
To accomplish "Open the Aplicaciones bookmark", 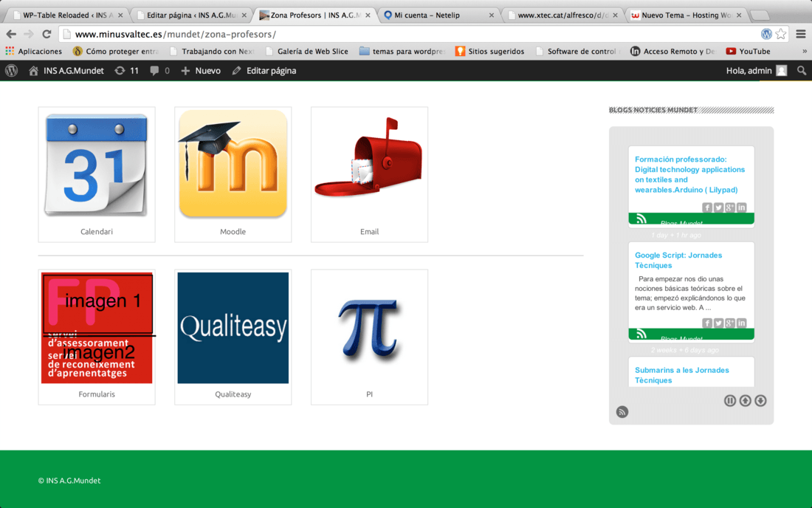I will pyautogui.click(x=34, y=51).
